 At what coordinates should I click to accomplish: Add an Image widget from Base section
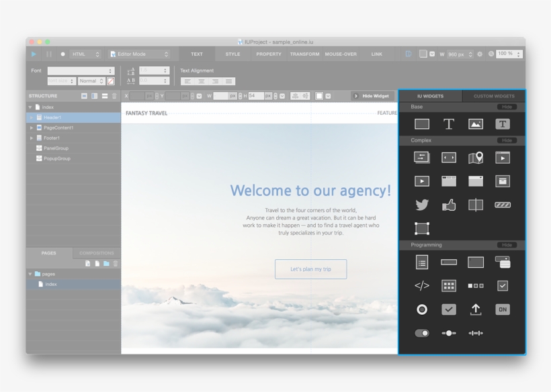pyautogui.click(x=475, y=122)
